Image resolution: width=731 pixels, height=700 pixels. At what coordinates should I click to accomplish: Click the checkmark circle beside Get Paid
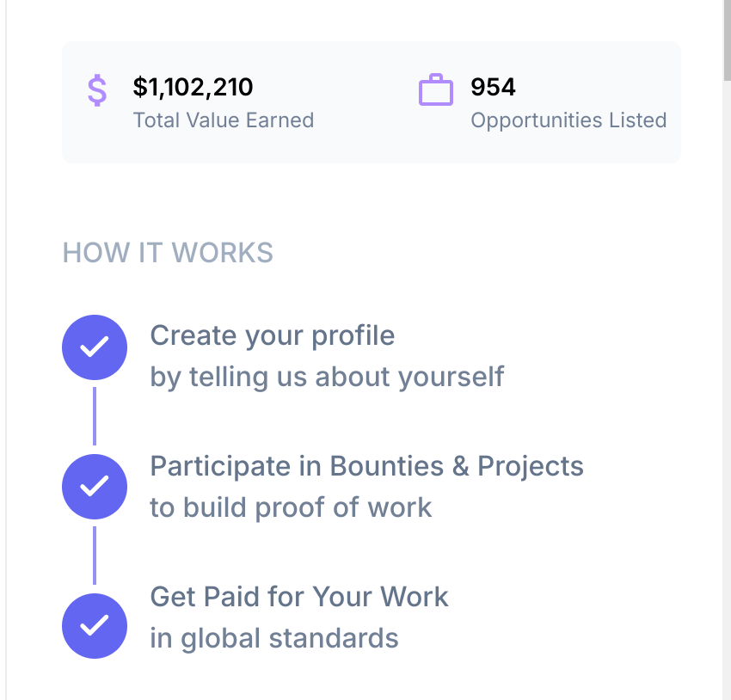[95, 626]
